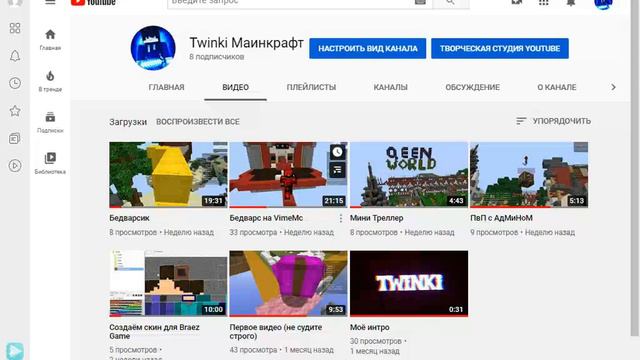Click ТВОРЧЕСКАЯ СТУДИЯ YOUTUBE button
The width and height of the screenshot is (640, 360).
(x=500, y=49)
